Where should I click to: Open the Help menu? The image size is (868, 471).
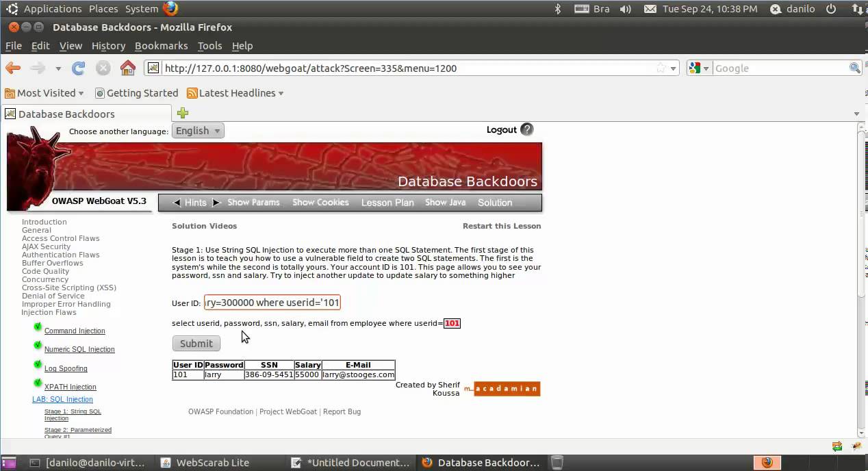click(x=242, y=46)
